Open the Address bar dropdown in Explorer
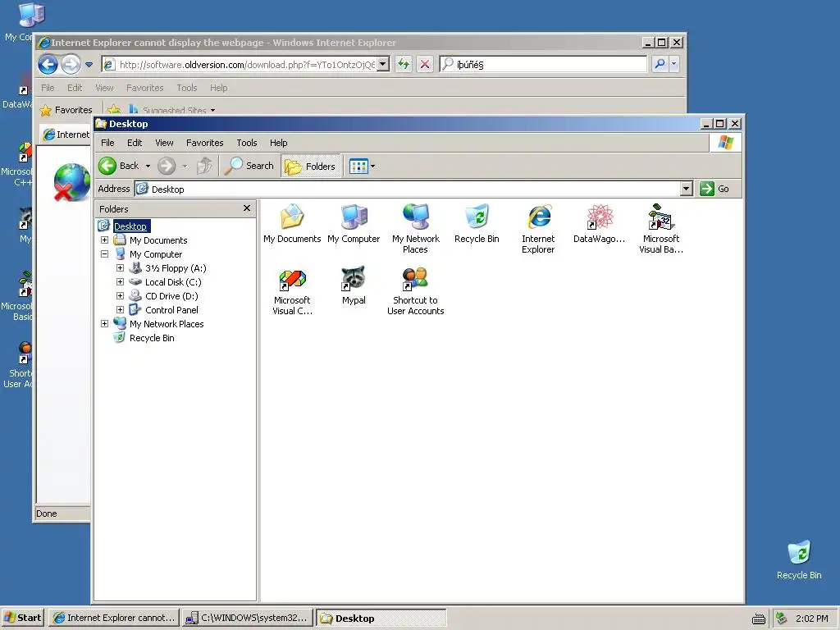Screen dimensions: 840x630 (x=687, y=189)
